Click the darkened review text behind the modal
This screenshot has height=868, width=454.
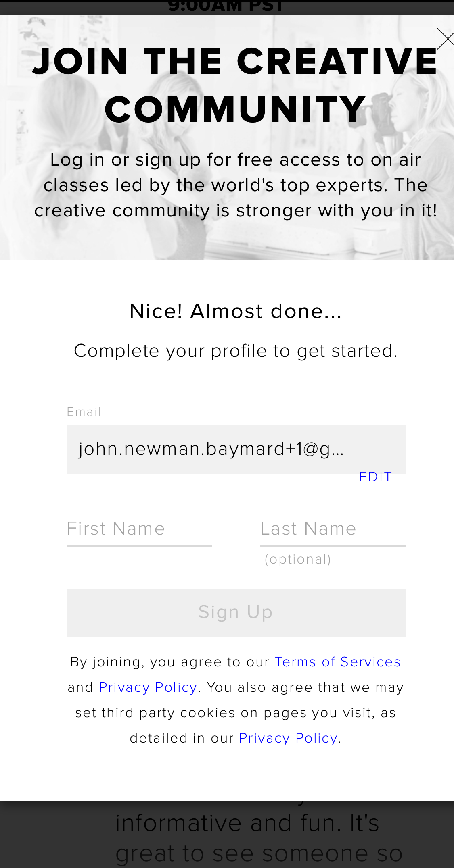[x=247, y=822]
